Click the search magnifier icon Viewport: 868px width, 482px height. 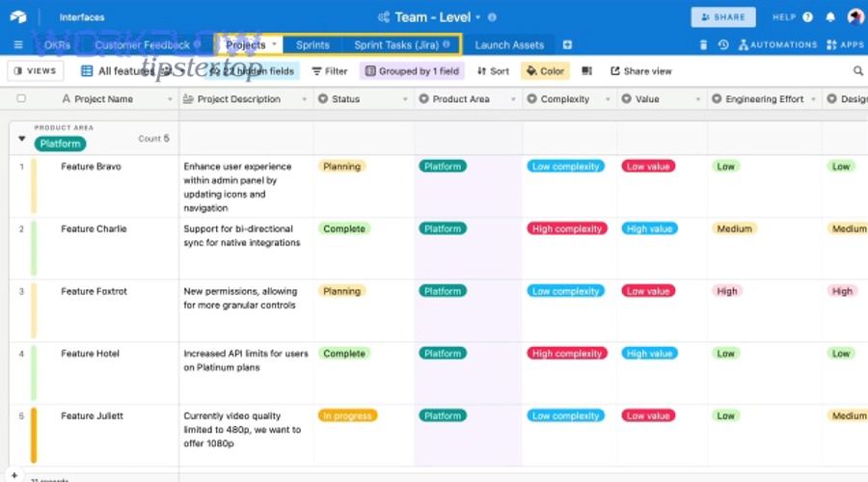tap(857, 71)
